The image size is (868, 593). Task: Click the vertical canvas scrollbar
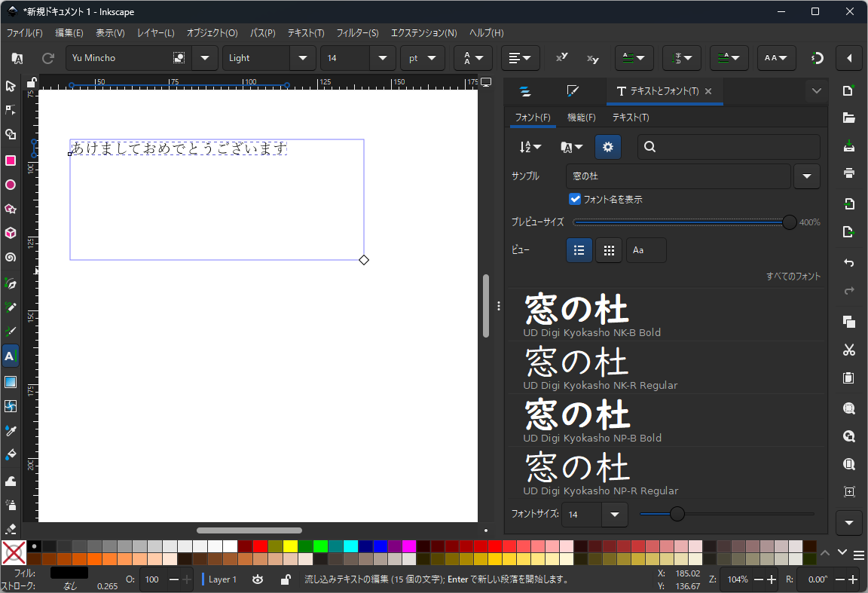(486, 306)
